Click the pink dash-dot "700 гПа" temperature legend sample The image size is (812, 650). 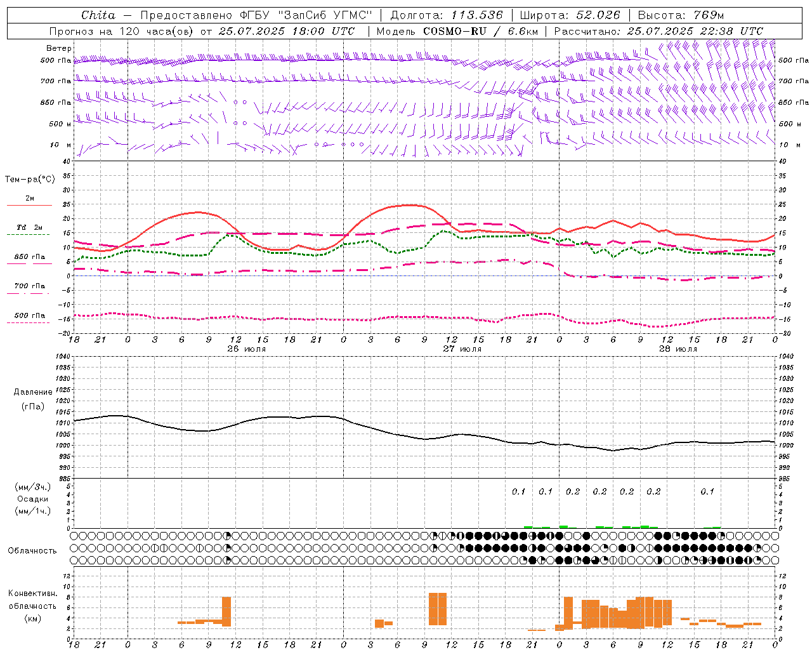click(28, 293)
